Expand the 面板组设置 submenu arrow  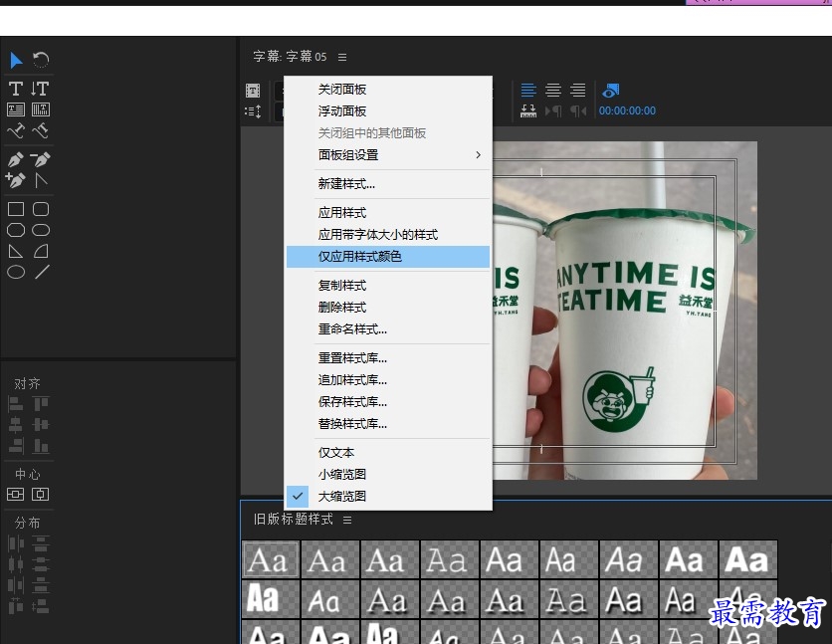click(478, 155)
